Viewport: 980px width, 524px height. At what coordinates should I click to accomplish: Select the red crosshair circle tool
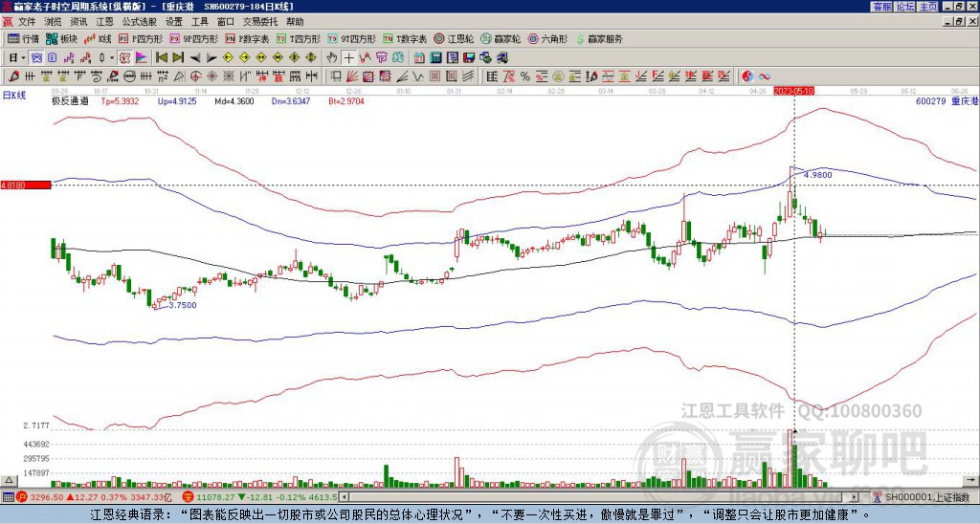pos(195,76)
